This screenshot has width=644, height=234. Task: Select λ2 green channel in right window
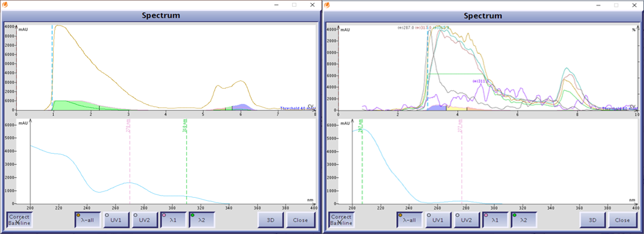tap(524, 220)
